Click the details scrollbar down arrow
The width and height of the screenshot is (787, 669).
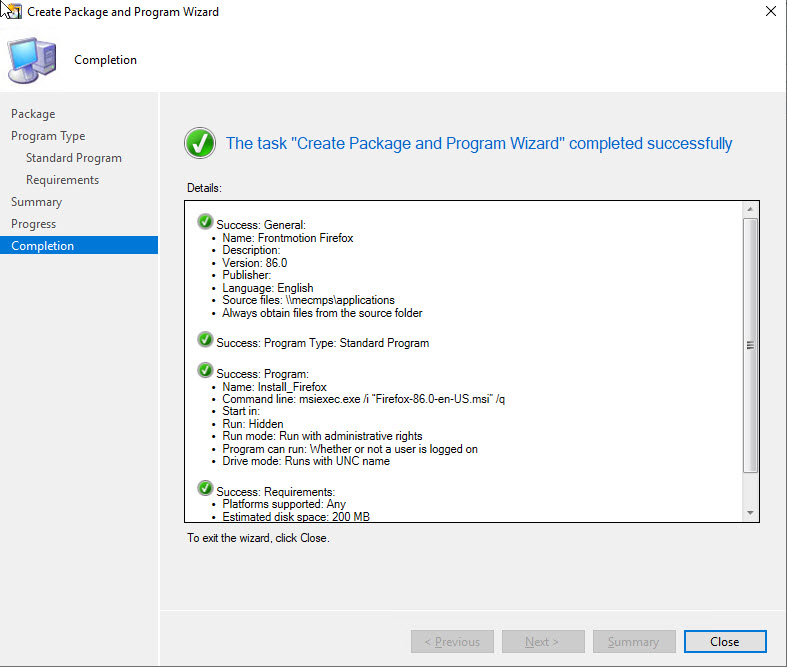tap(751, 512)
